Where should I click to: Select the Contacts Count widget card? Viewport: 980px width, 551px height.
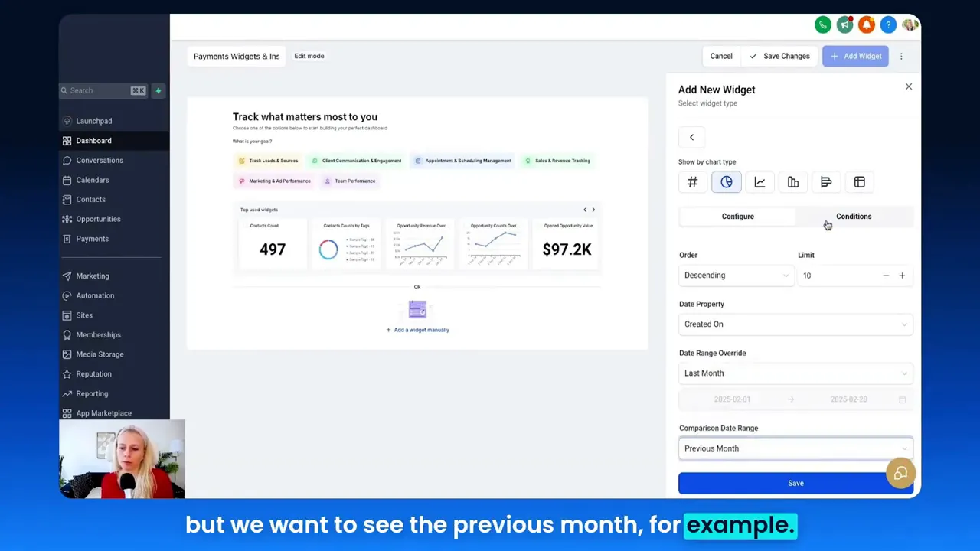pyautogui.click(x=273, y=243)
